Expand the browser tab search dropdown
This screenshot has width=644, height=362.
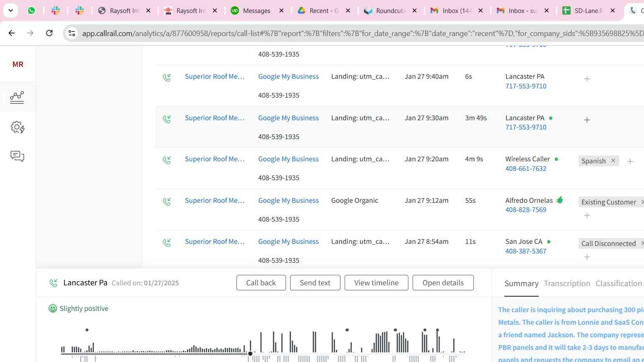10,10
